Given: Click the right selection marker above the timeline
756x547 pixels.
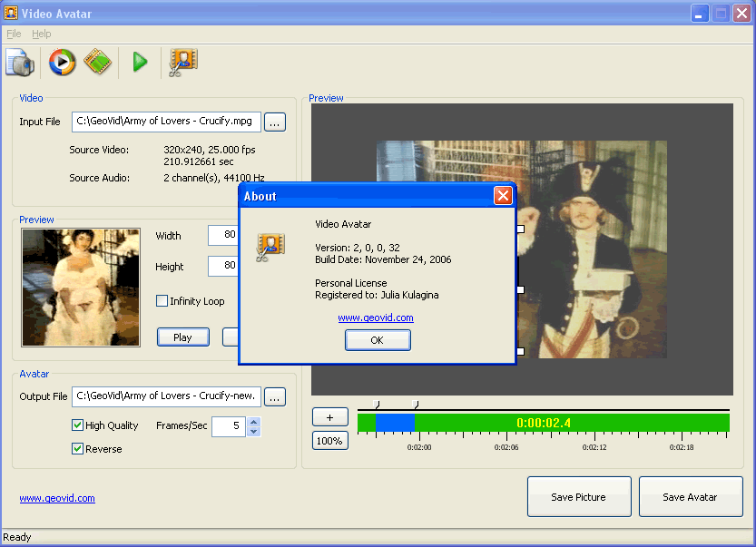Looking at the screenshot, I should (x=416, y=405).
